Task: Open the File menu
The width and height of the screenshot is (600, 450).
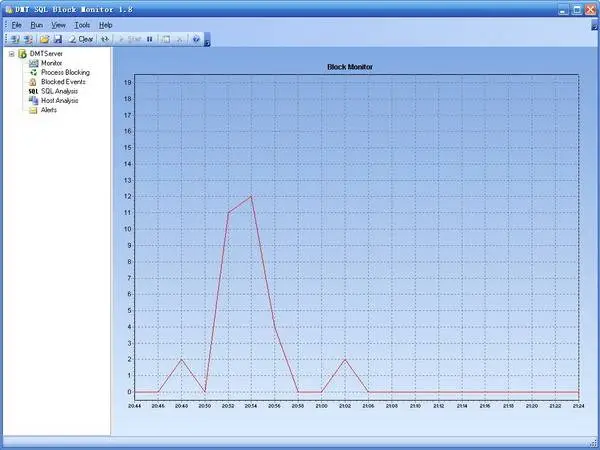Action: click(16, 24)
